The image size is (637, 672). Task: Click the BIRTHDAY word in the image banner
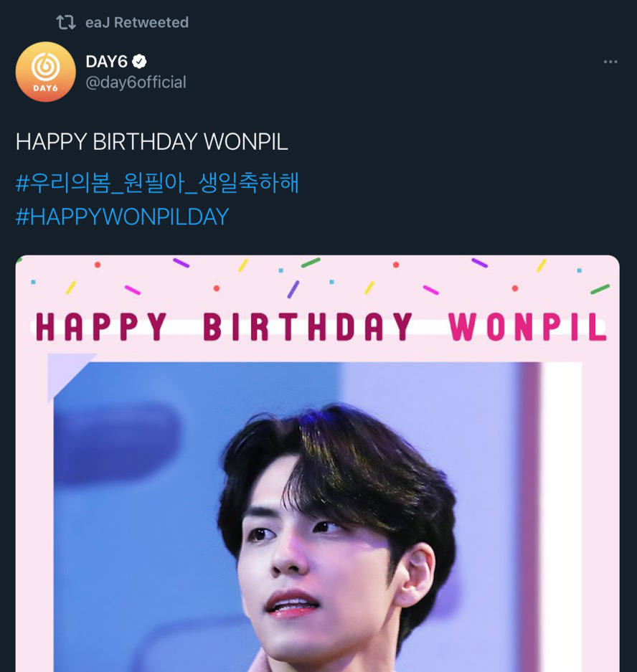[308, 327]
